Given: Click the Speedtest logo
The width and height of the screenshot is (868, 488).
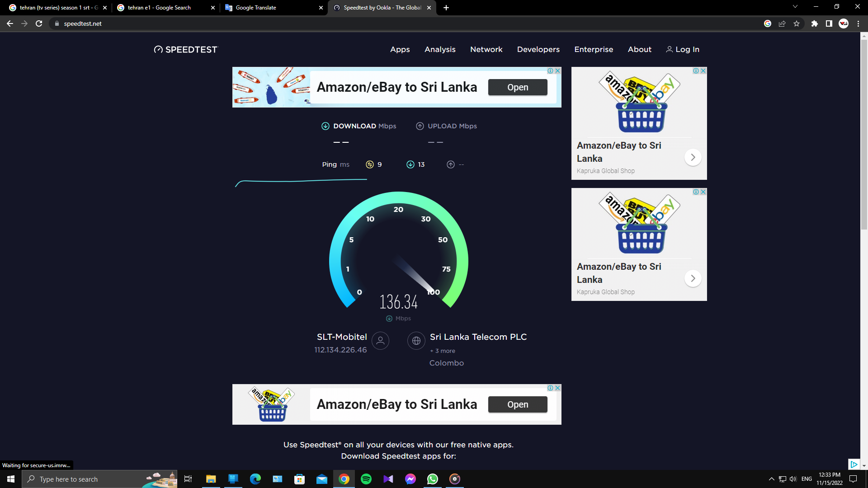Looking at the screenshot, I should (186, 49).
